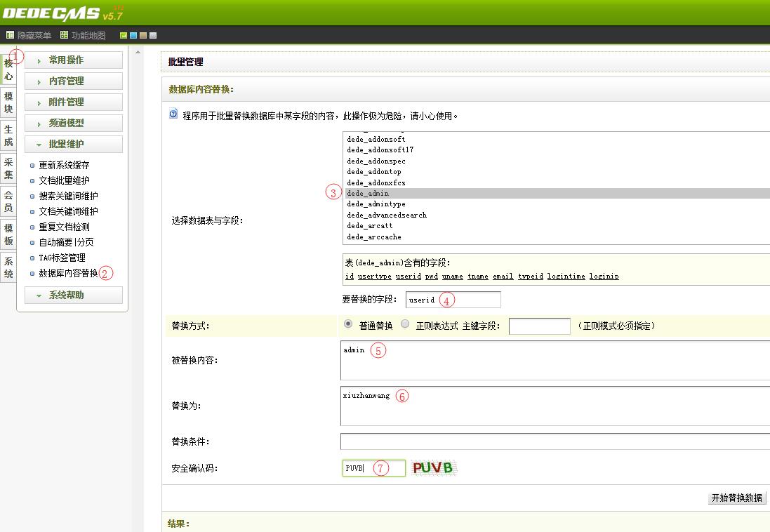Expand the 内容管理 menu section
Viewport: 770px width, 532px height.
coord(74,81)
